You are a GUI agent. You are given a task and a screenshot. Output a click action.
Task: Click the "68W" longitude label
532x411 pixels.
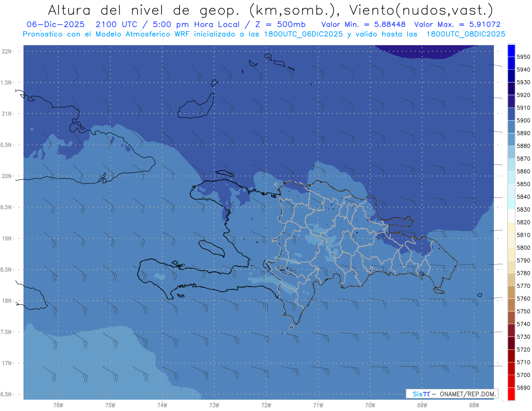(474, 405)
